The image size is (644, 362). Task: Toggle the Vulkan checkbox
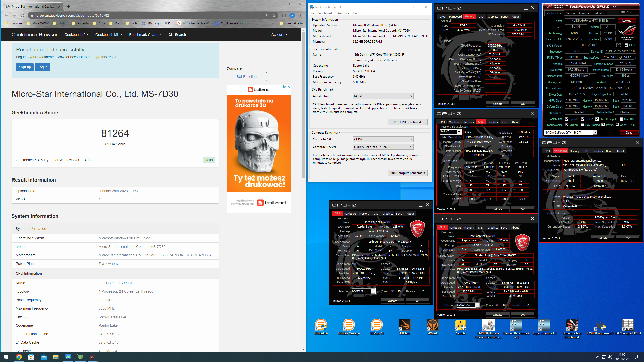pos(567,125)
